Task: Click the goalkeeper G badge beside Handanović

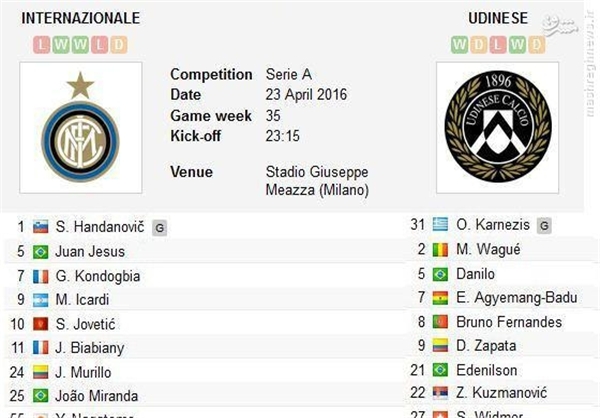Action: pos(160,228)
